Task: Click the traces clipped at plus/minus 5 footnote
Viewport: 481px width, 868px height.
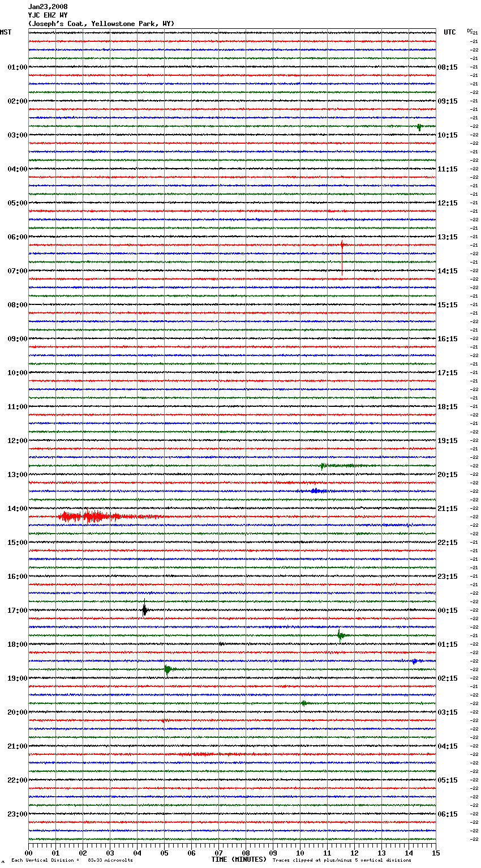Action: tap(342, 860)
